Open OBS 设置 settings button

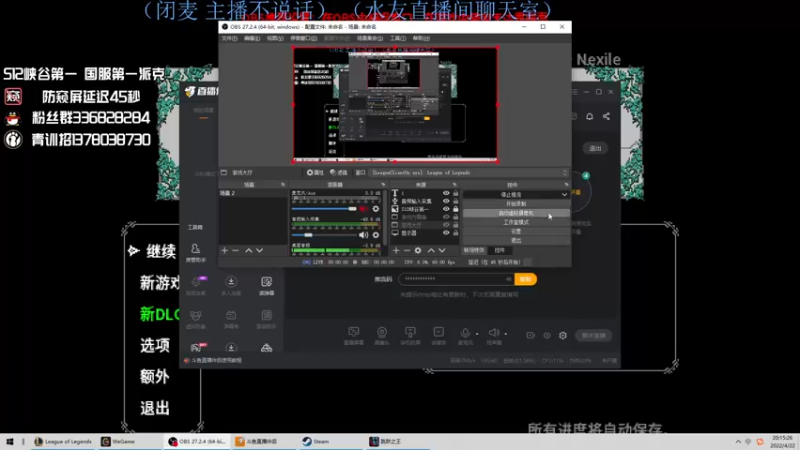point(516,232)
